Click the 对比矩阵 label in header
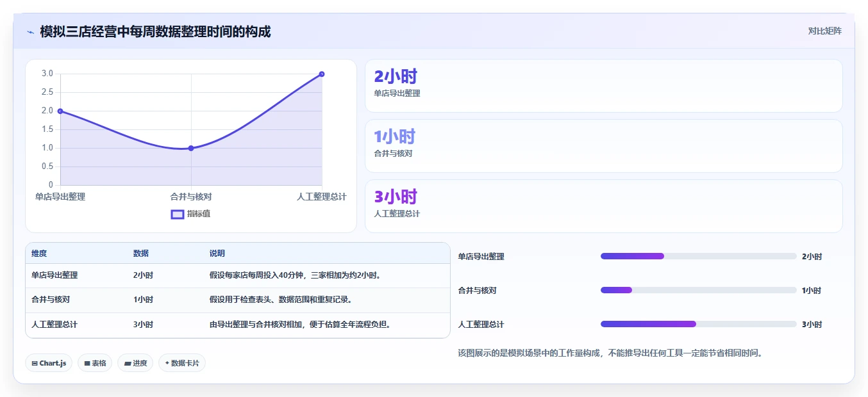 (x=824, y=31)
